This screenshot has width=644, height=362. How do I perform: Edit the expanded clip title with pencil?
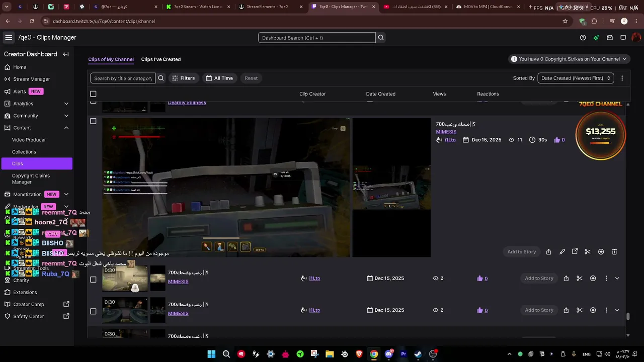click(562, 252)
